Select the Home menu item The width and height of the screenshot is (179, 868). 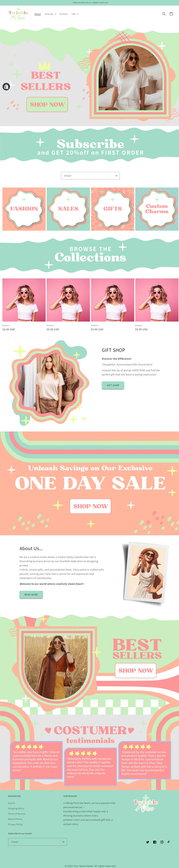click(38, 14)
